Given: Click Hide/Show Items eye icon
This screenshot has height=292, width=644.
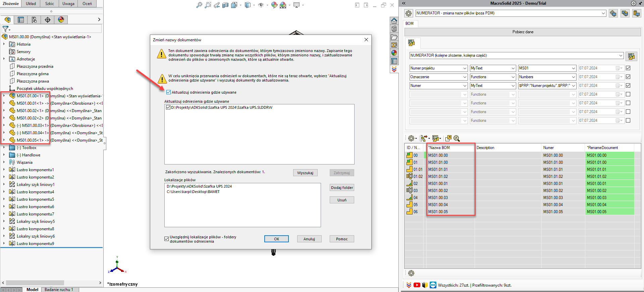Looking at the screenshot, I should (261, 5).
